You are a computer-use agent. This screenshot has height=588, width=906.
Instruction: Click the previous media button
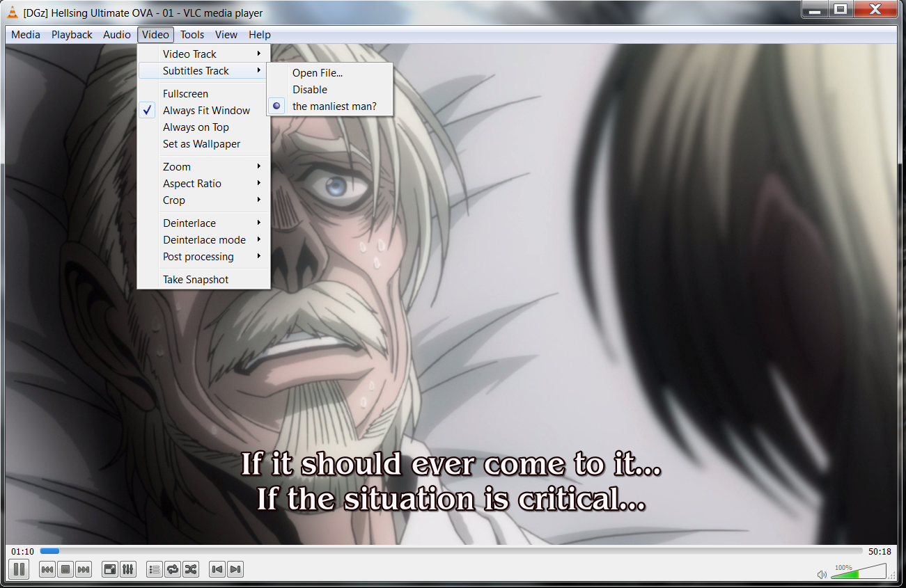[47, 569]
